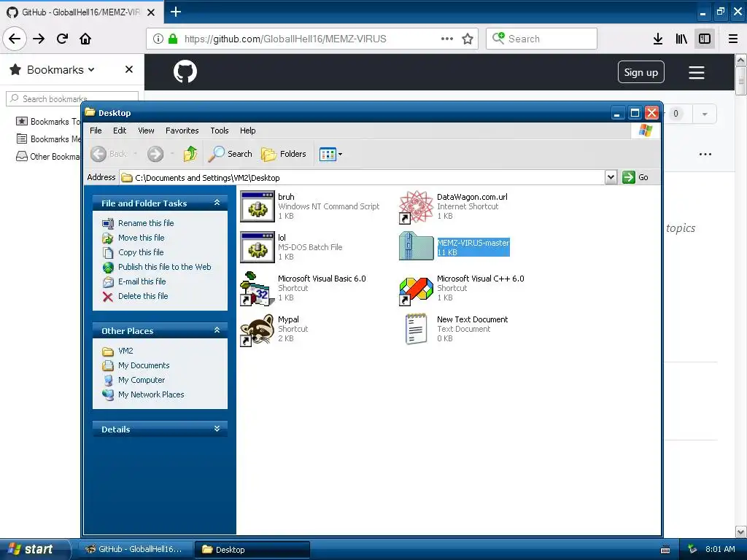
Task: Select the Mypal raccoon shortcut icon
Action: point(258,330)
